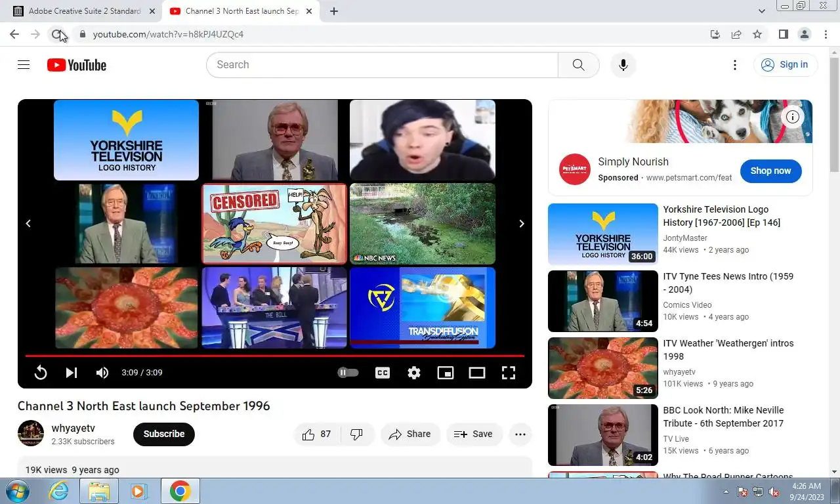Install the YouTube app icon in address bar
The width and height of the screenshot is (840, 504).
pyautogui.click(x=715, y=34)
